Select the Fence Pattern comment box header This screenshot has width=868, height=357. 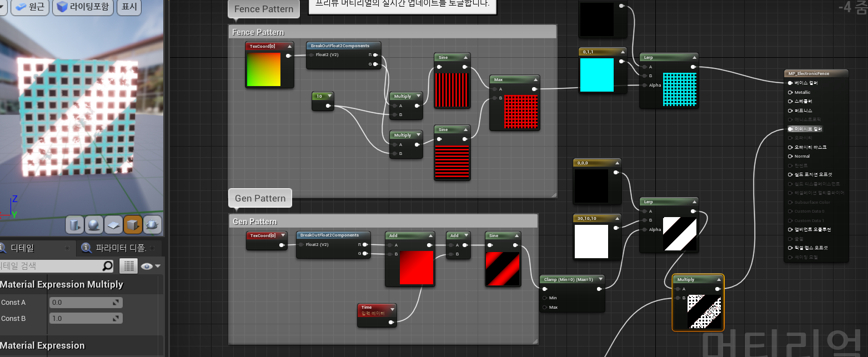click(393, 32)
